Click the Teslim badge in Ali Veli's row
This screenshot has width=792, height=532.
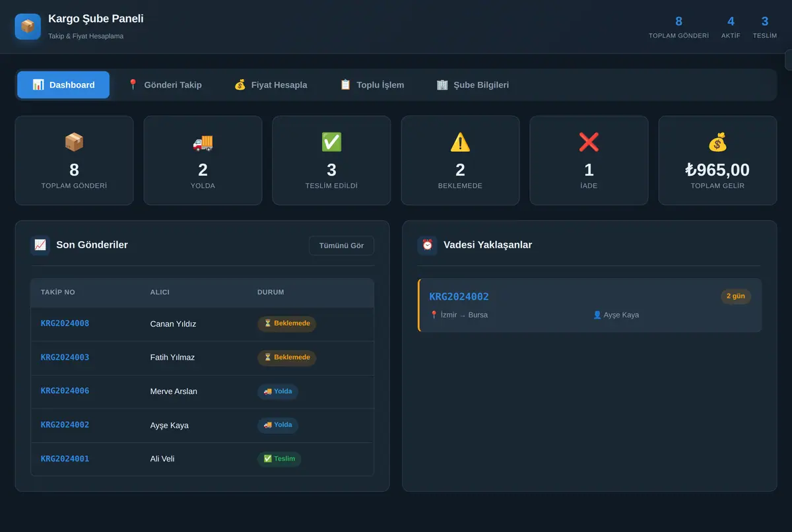(279, 459)
